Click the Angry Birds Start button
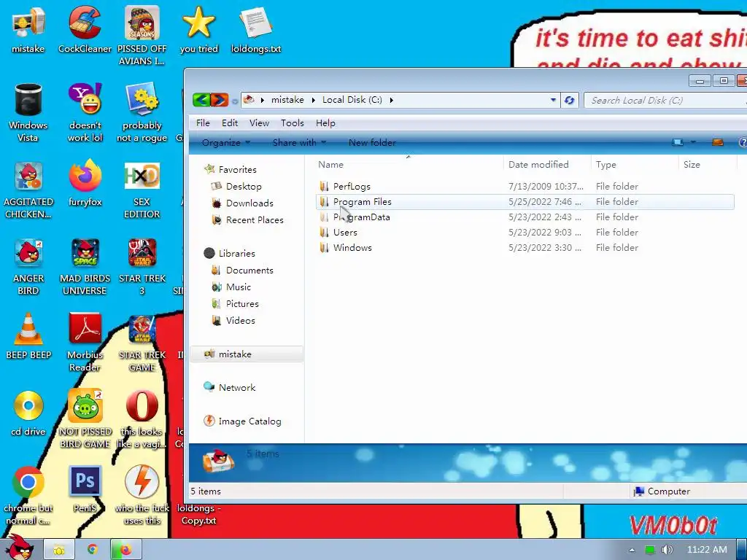747x560 pixels. tap(19, 548)
